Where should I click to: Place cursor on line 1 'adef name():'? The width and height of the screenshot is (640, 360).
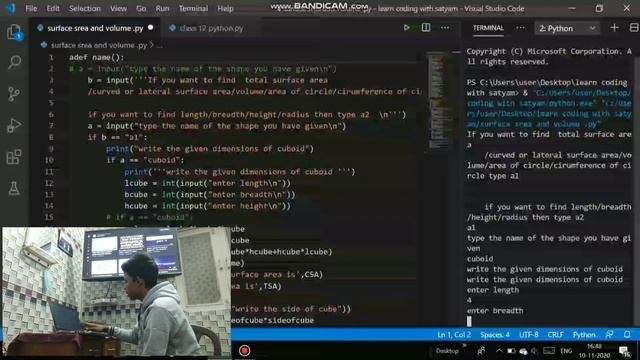point(96,58)
